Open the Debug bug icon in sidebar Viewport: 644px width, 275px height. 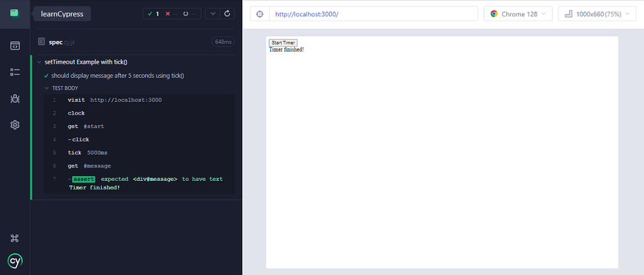point(15,99)
